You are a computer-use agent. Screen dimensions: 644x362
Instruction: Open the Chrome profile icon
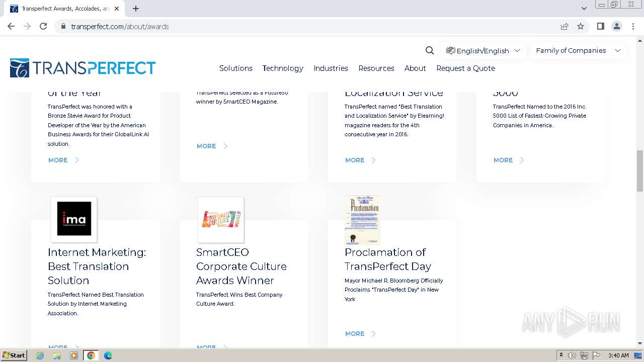coord(616,26)
